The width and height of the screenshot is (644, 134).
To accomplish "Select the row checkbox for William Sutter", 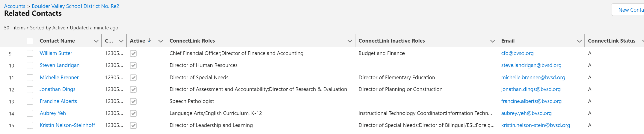I will click(30, 53).
